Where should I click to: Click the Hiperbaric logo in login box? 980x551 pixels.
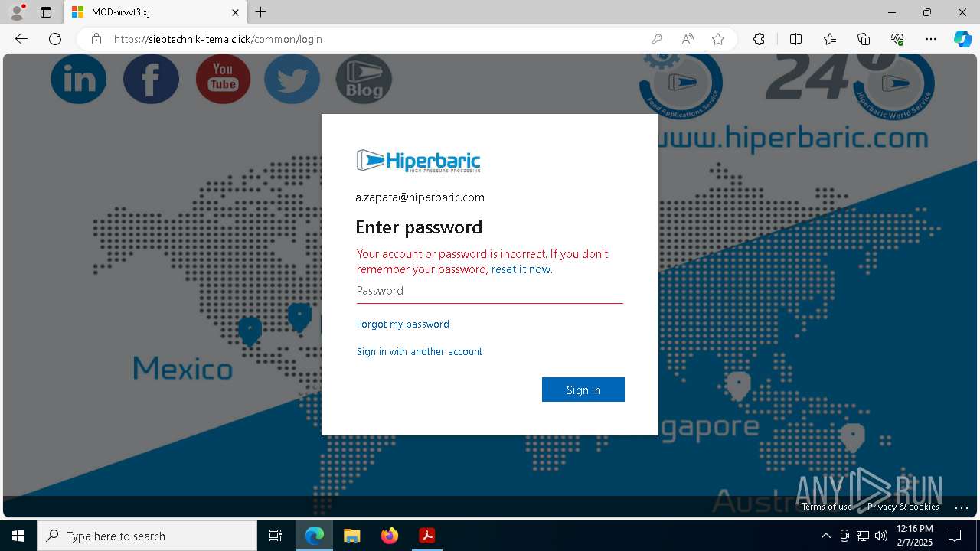(x=418, y=161)
